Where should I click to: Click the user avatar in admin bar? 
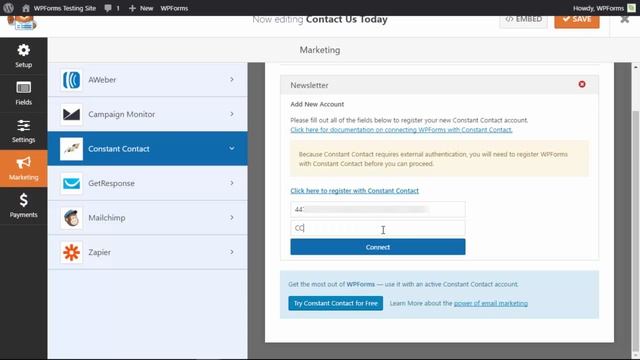(x=631, y=8)
